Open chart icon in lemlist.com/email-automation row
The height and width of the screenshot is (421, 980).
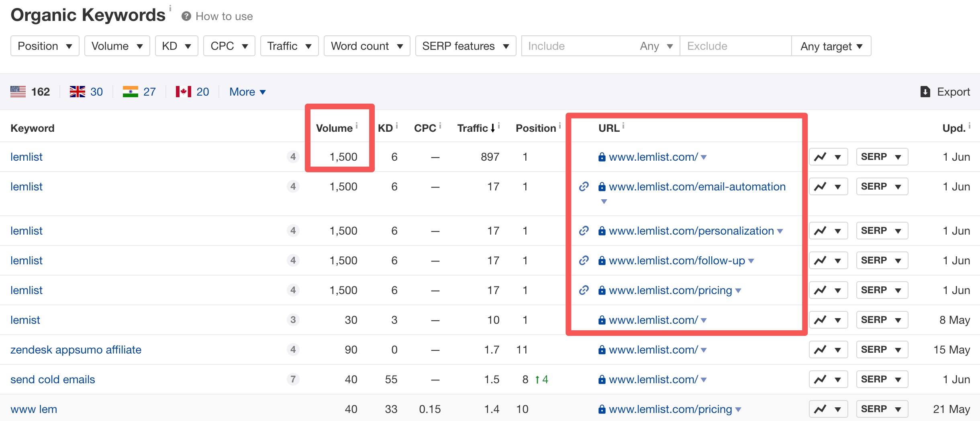coord(828,187)
